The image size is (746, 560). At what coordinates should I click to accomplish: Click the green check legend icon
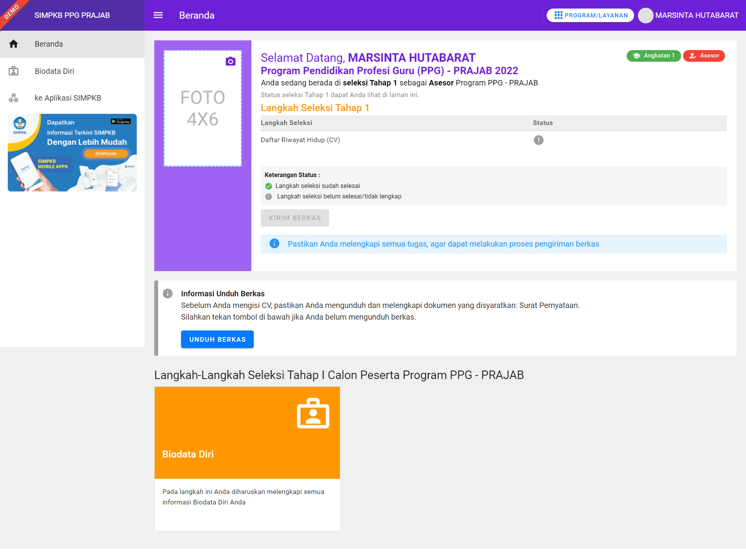click(x=268, y=186)
